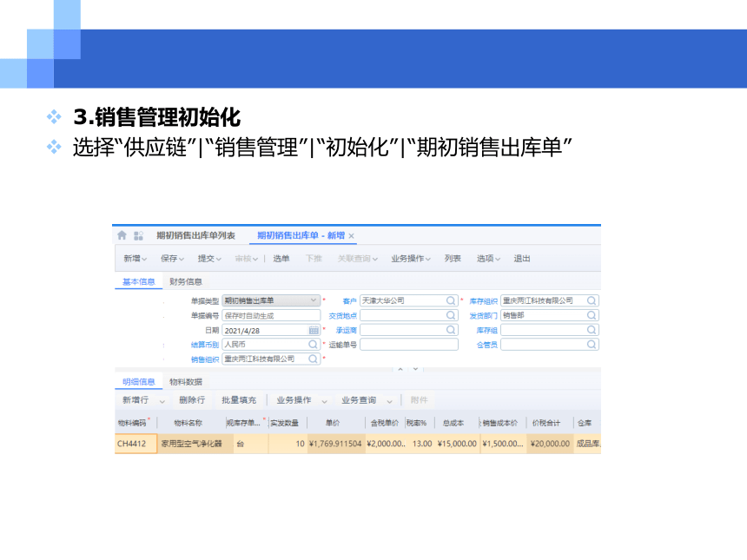
Task: Click the 含税单价 column header
Action: tap(385, 423)
